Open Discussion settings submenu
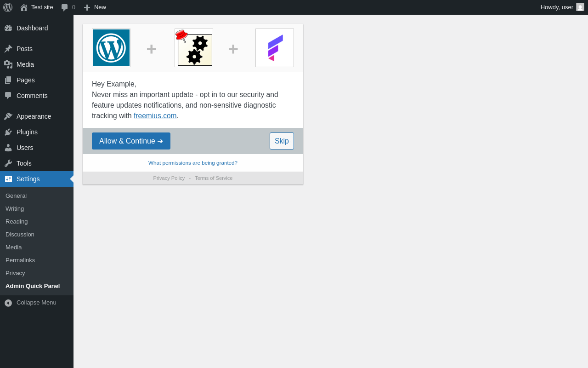This screenshot has height=368, width=588. click(20, 235)
